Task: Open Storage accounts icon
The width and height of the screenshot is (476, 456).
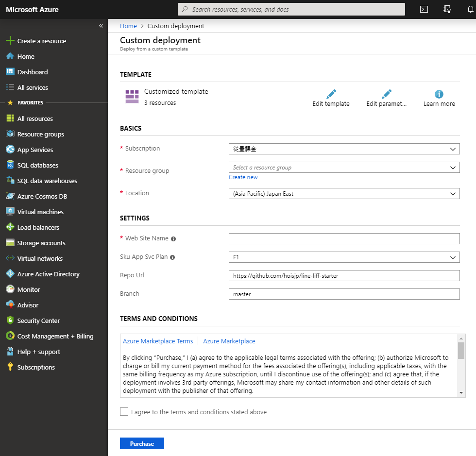Action: pos(10,243)
